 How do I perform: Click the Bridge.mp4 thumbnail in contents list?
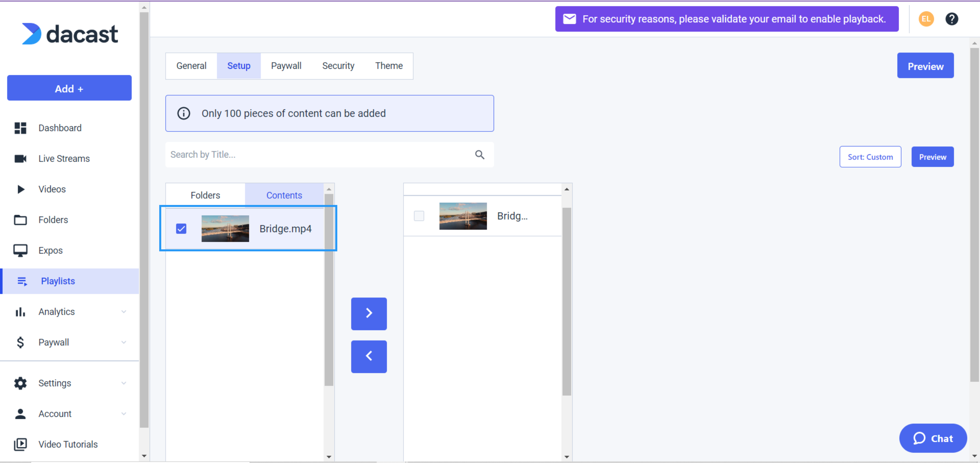point(225,229)
